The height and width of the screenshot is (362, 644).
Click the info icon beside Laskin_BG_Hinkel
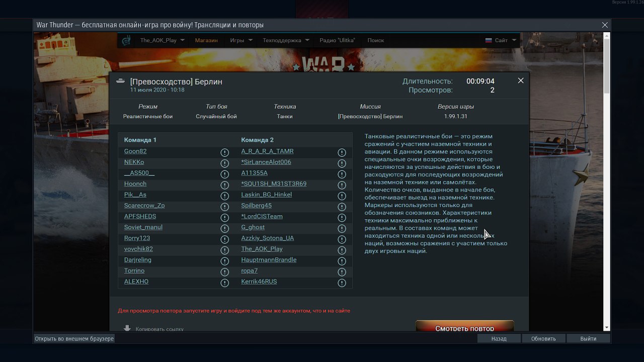pyautogui.click(x=342, y=196)
